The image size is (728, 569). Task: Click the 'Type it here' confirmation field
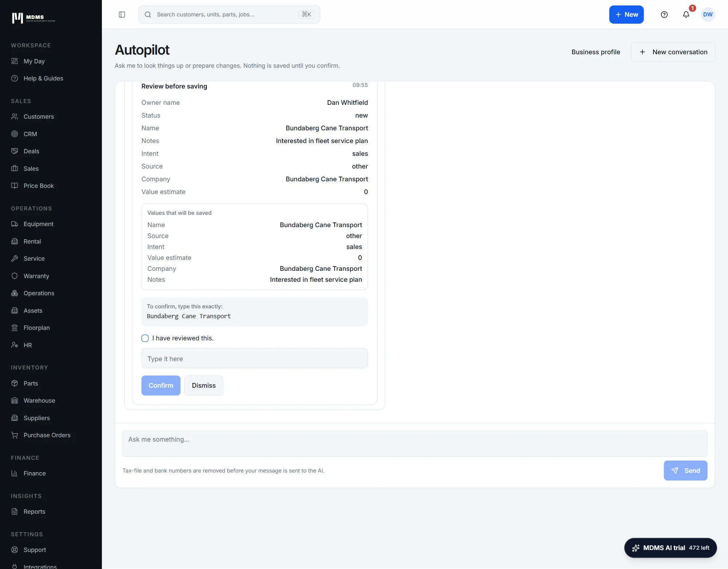[x=254, y=359]
